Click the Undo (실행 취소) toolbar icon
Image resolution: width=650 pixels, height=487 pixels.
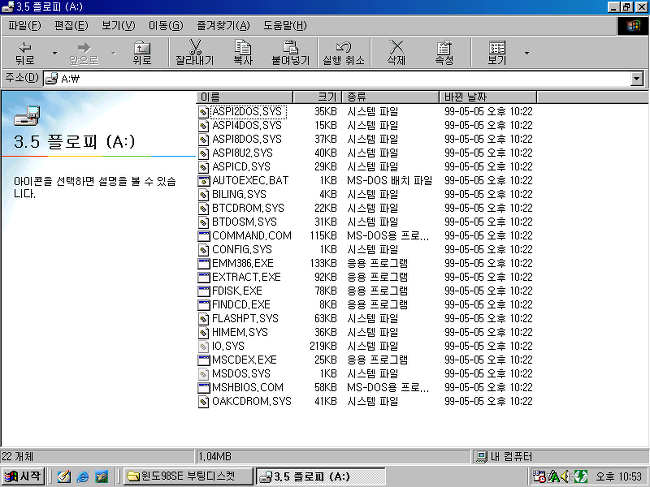point(343,47)
